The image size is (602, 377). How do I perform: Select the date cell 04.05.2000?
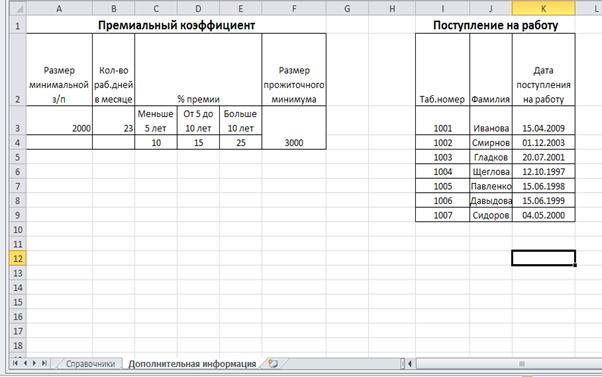point(544,215)
